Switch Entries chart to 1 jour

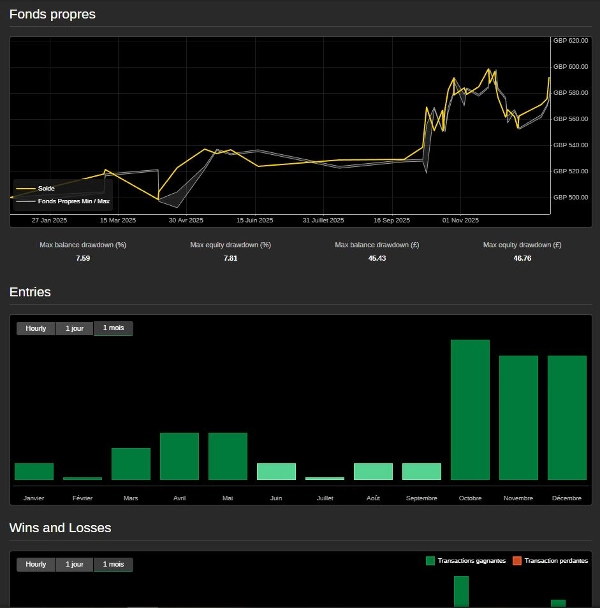coord(74,328)
